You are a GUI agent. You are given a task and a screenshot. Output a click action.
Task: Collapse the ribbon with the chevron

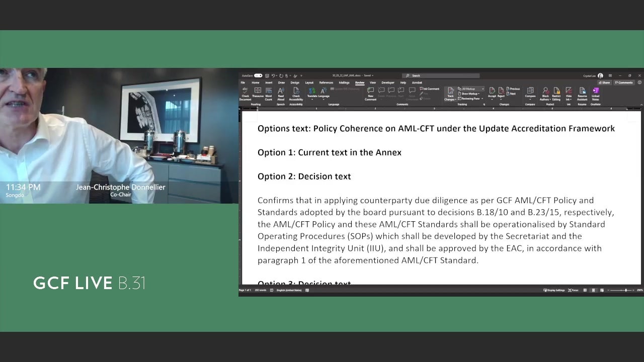(x=641, y=105)
